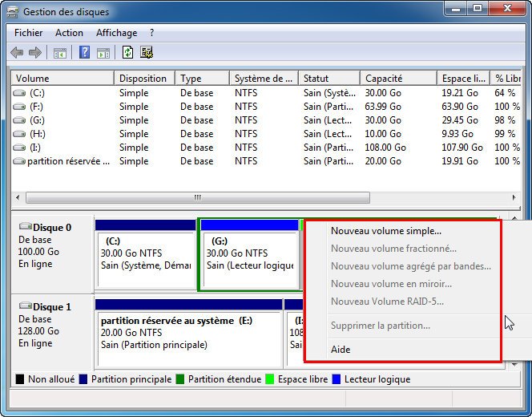Select the (F:) volume name
Viewport: 532px width, 417px height.
pos(36,107)
